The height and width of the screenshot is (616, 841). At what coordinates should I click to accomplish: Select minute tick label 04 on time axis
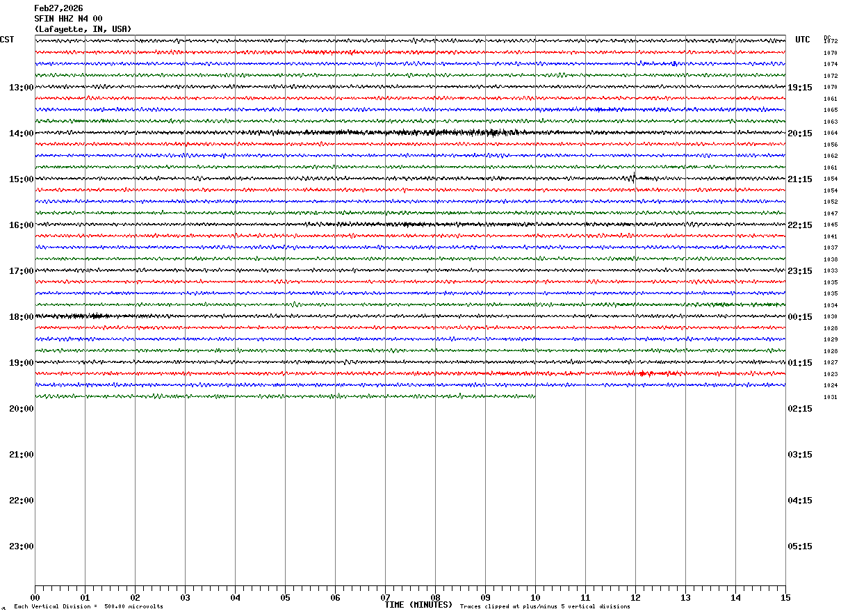tap(235, 597)
